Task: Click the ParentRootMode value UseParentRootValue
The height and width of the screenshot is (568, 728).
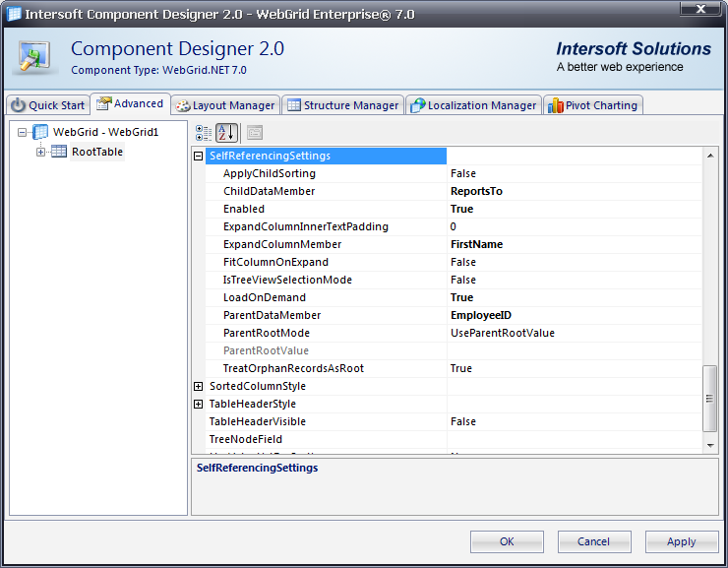Action: [x=503, y=333]
